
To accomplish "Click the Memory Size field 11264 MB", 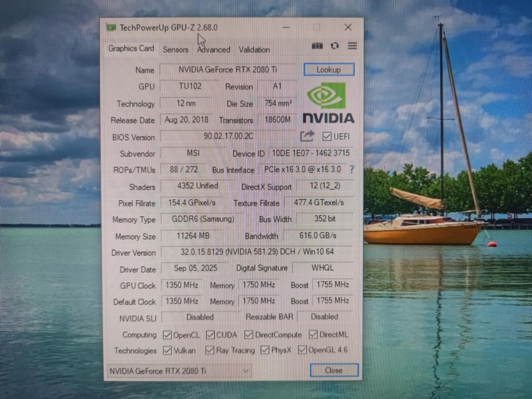I will [193, 236].
